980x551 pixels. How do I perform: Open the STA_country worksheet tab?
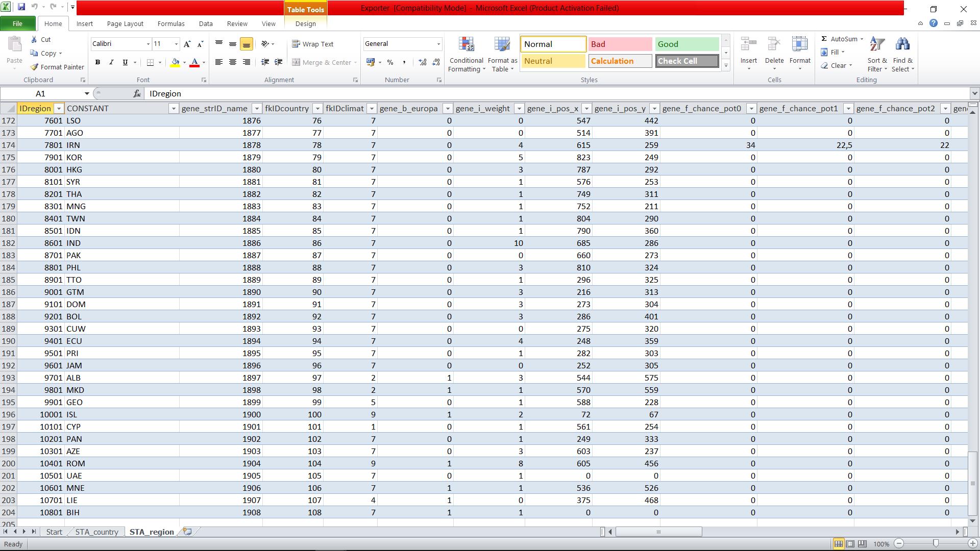point(96,532)
